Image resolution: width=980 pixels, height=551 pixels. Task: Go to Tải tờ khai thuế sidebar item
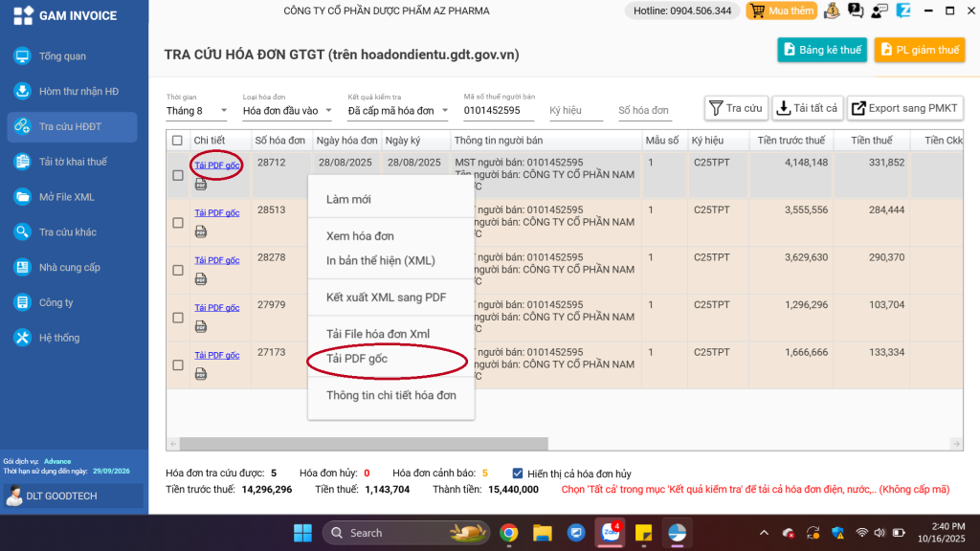click(x=73, y=162)
